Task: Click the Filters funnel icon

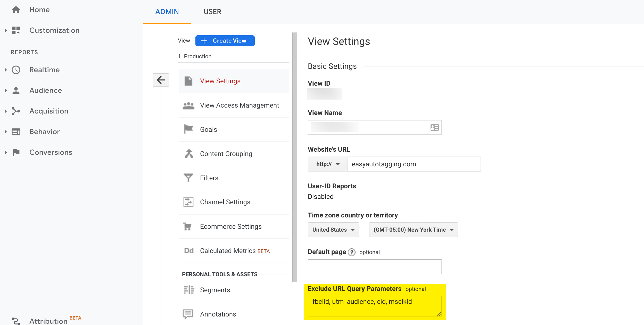Action: [x=188, y=178]
